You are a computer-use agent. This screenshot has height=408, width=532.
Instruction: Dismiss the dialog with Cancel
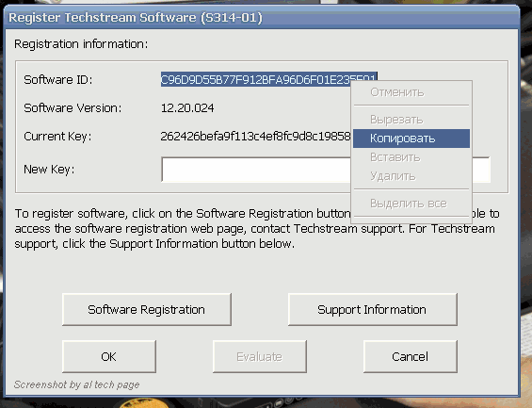[x=411, y=357]
